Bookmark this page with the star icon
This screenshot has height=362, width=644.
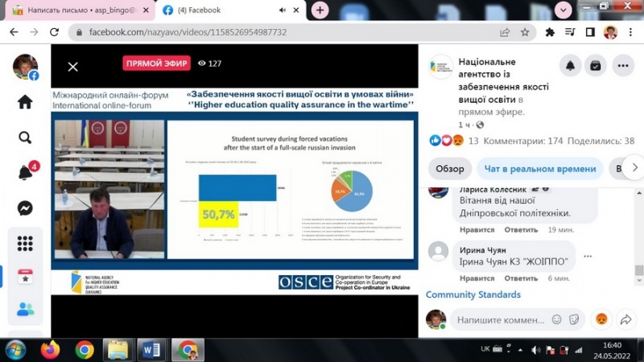(x=525, y=32)
